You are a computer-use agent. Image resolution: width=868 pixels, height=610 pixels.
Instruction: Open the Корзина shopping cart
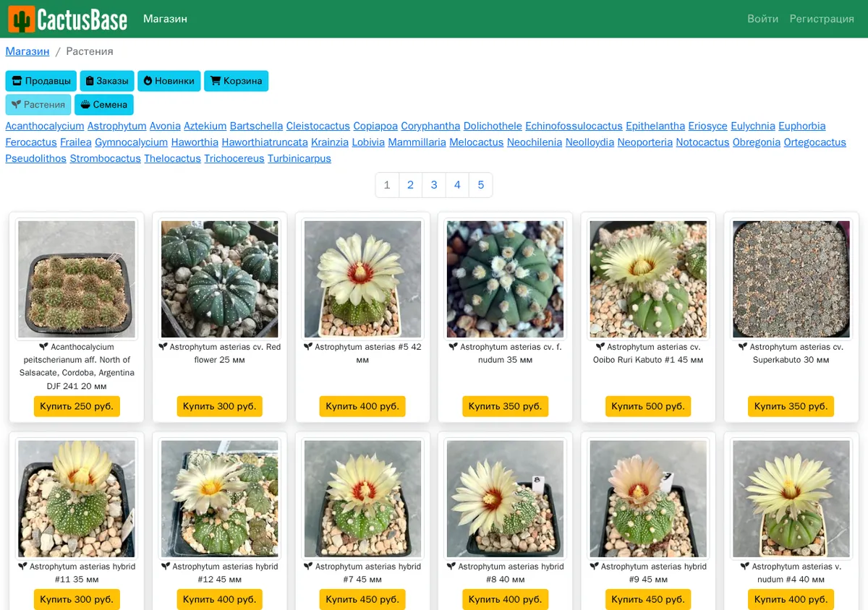pos(236,81)
